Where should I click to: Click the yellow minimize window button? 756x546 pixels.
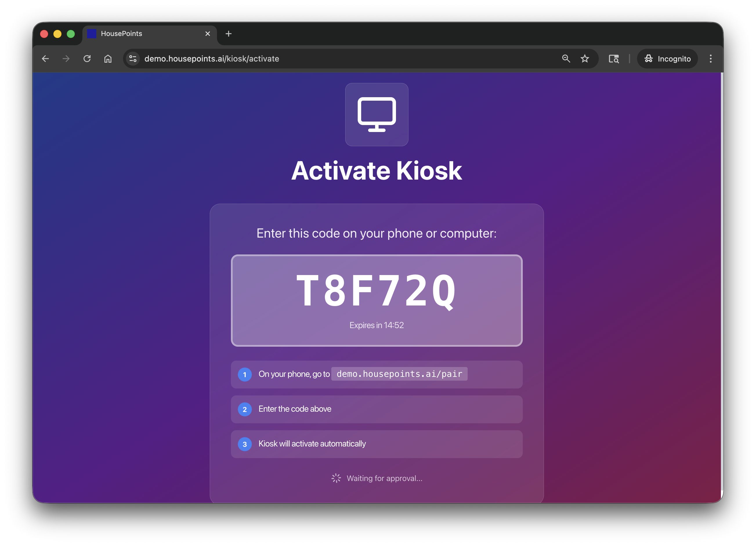point(57,34)
